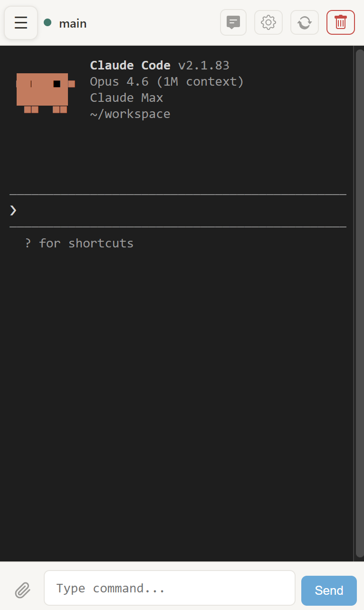Click the Claude Code mascot logo
The width and height of the screenshot is (364, 610).
click(45, 90)
